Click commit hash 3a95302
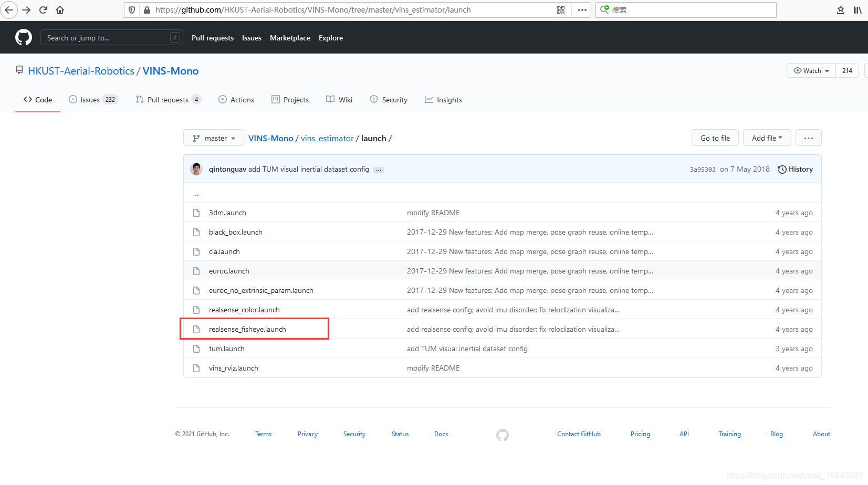 (x=703, y=170)
